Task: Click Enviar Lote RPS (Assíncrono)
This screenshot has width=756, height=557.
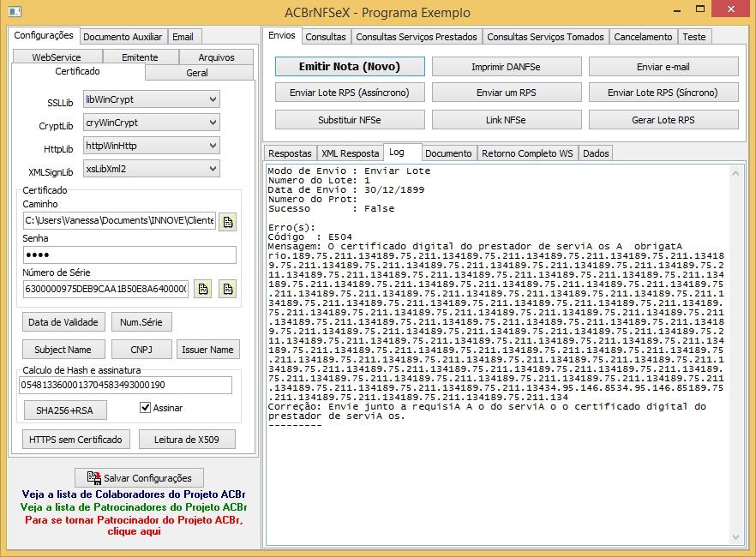Action: click(x=350, y=93)
